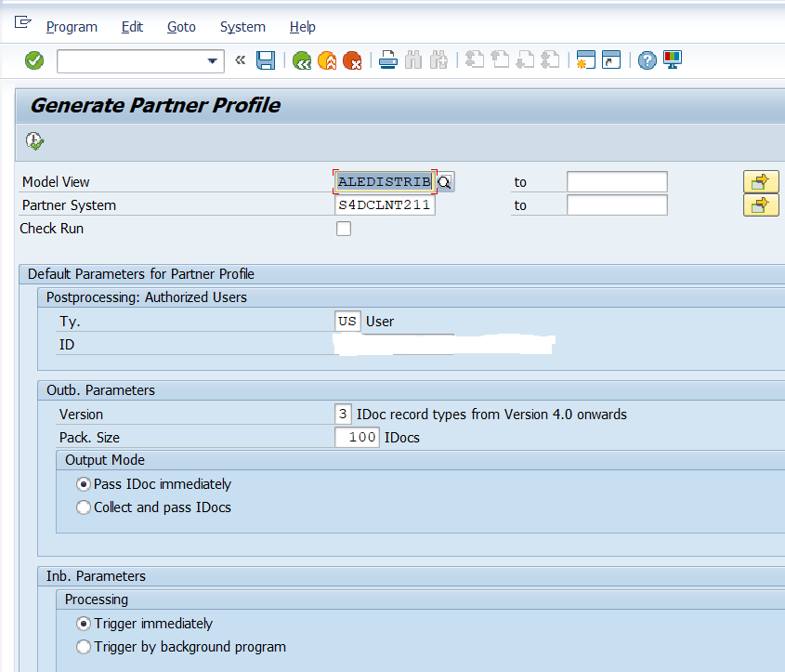The width and height of the screenshot is (785, 672).
Task: Enable the Check Run checkbox
Action: click(x=344, y=228)
